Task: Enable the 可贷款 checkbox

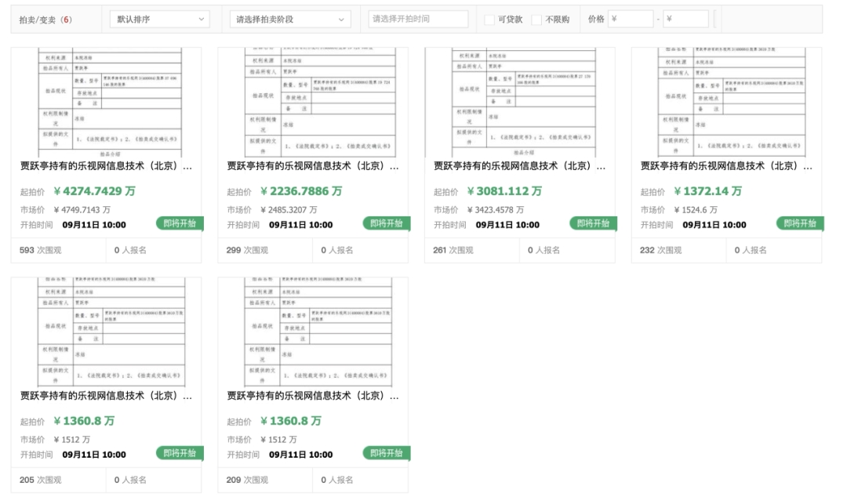Action: tap(489, 20)
